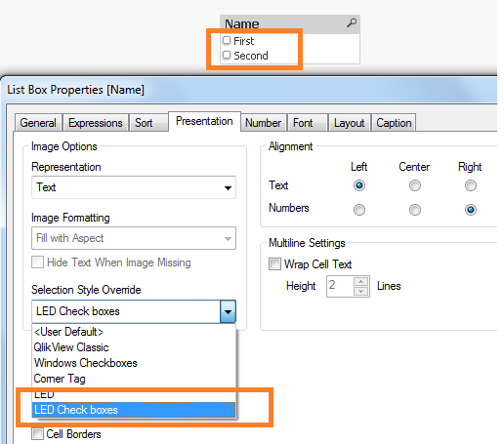Select Windows Checkboxes from the style list
Image resolution: width=504 pixels, height=444 pixels.
tap(86, 363)
